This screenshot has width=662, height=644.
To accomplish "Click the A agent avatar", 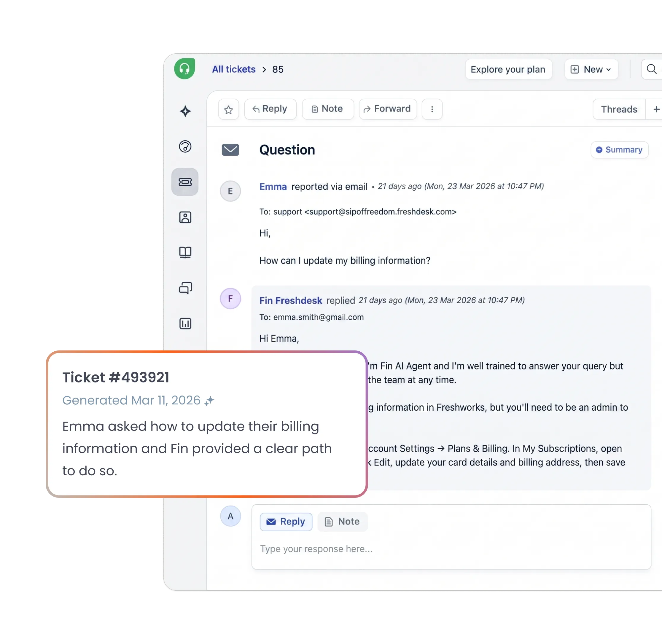I will (x=230, y=516).
